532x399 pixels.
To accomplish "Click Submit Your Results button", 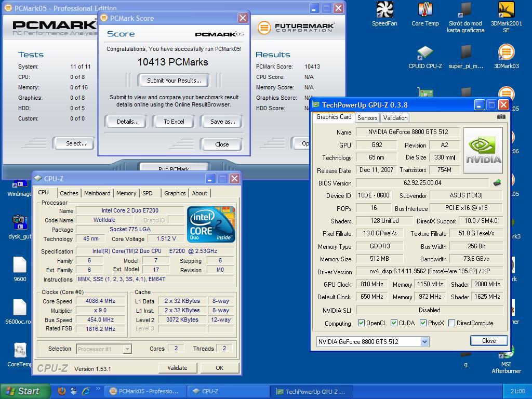I will [x=174, y=81].
